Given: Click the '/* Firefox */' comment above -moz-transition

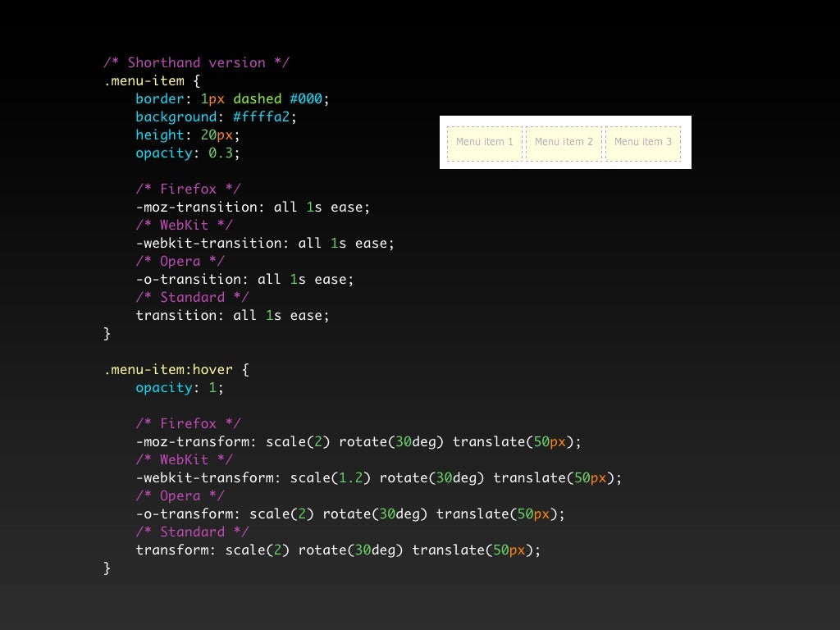Looking at the screenshot, I should click(188, 189).
